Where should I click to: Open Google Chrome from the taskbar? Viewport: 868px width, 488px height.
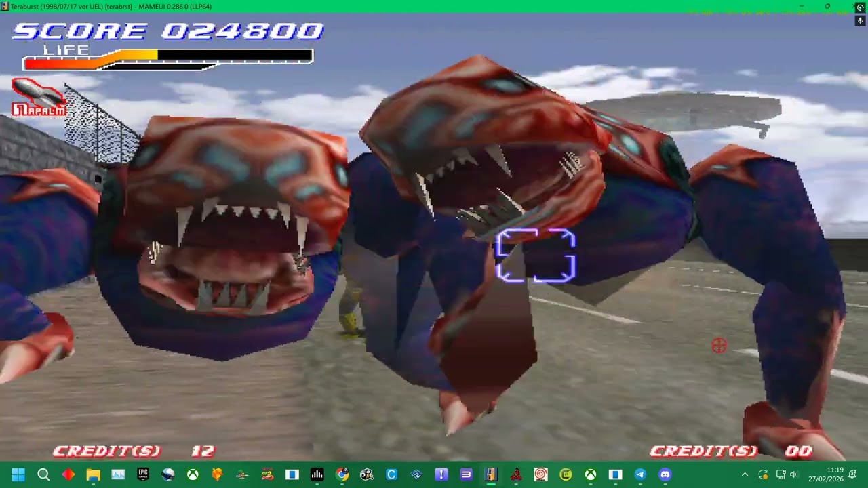pos(342,474)
